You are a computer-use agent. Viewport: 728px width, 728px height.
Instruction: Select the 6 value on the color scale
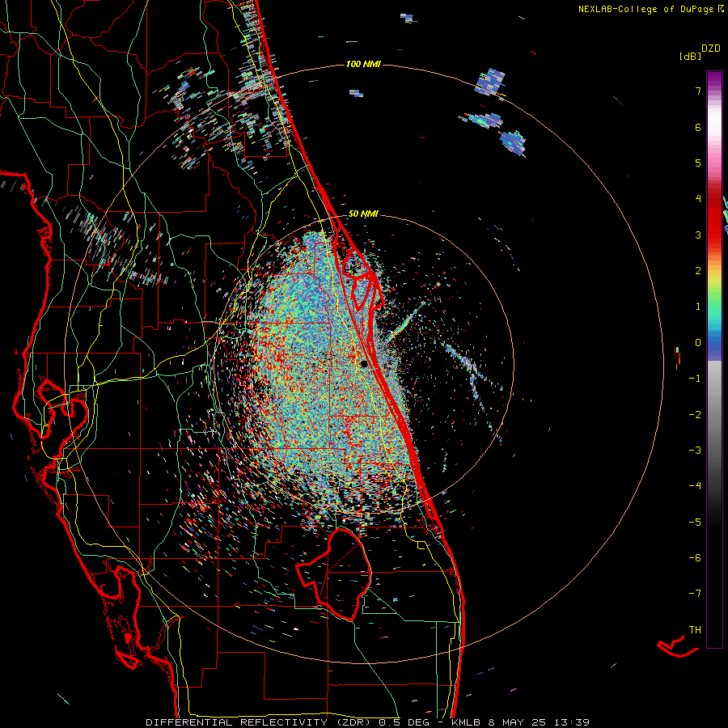[698, 127]
